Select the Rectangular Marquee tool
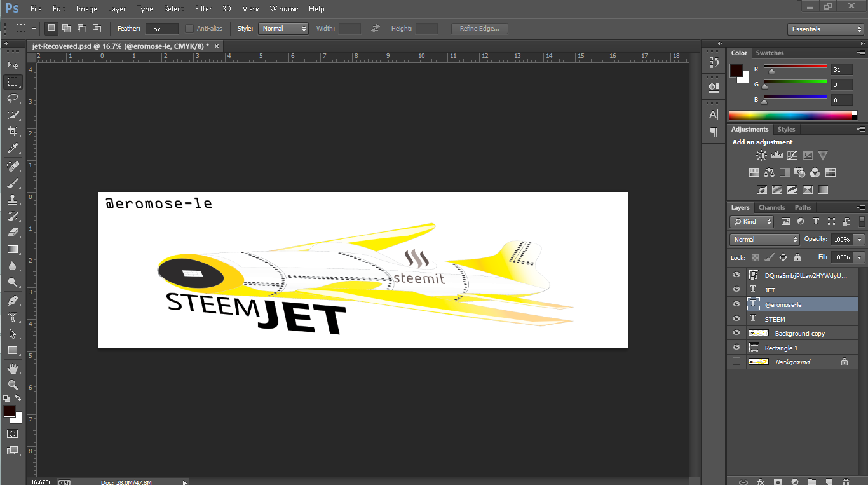Viewport: 868px width, 485px height. pyautogui.click(x=13, y=81)
